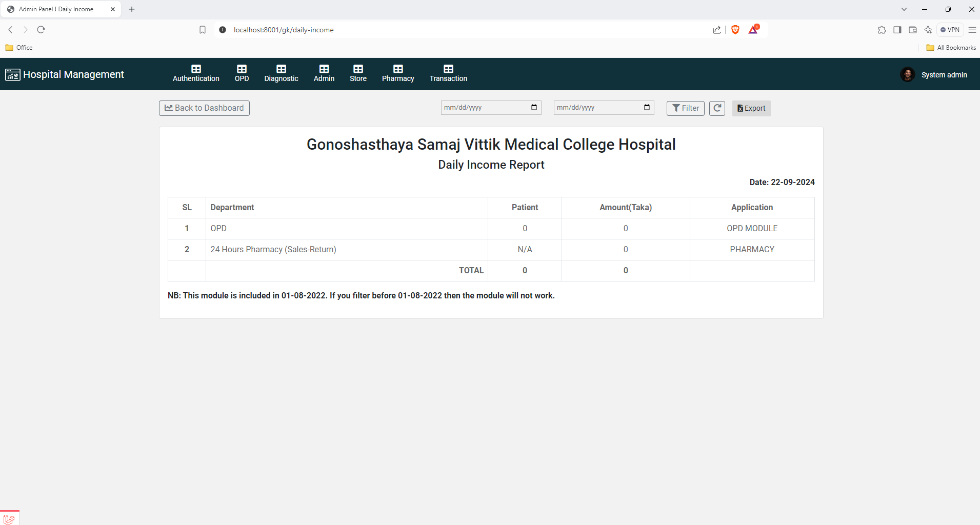Click the Date: 22-09-2024 text
The height and width of the screenshot is (525, 980).
[782, 183]
